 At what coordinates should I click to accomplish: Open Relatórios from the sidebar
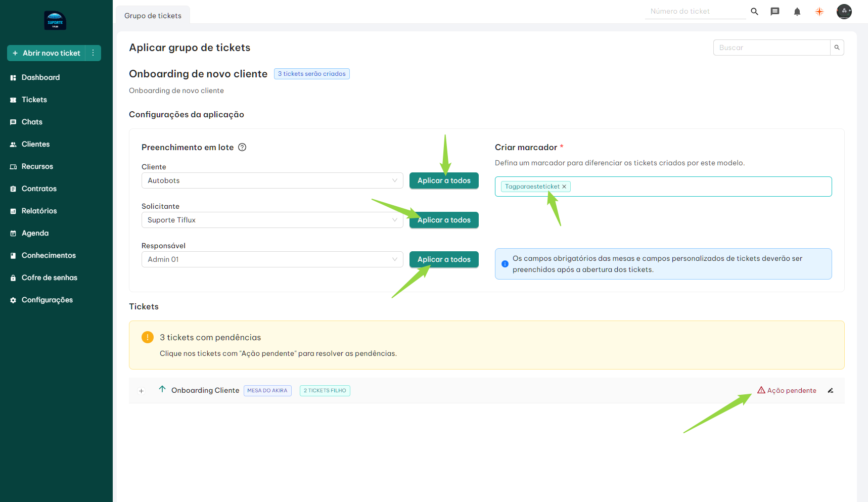pyautogui.click(x=39, y=211)
